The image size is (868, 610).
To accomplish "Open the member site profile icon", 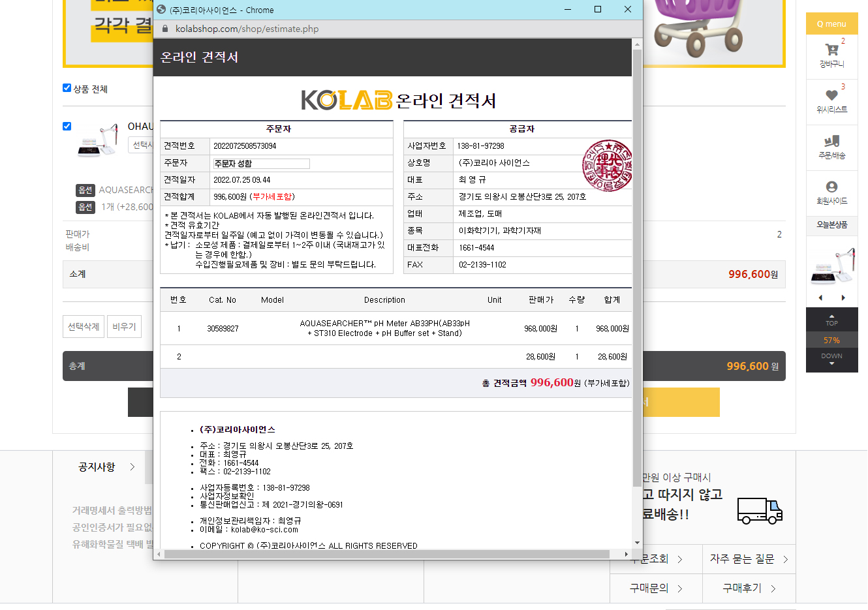I will tap(831, 187).
